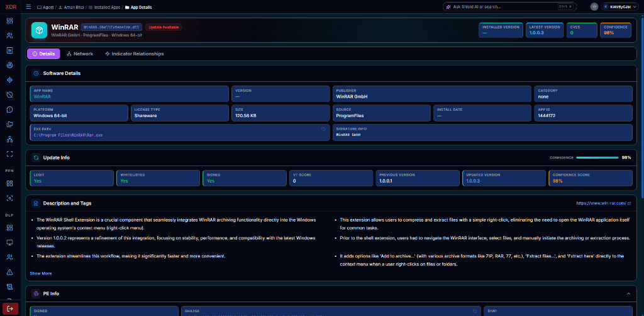
Task: Click the App ID value 1444172
Action: (547, 116)
